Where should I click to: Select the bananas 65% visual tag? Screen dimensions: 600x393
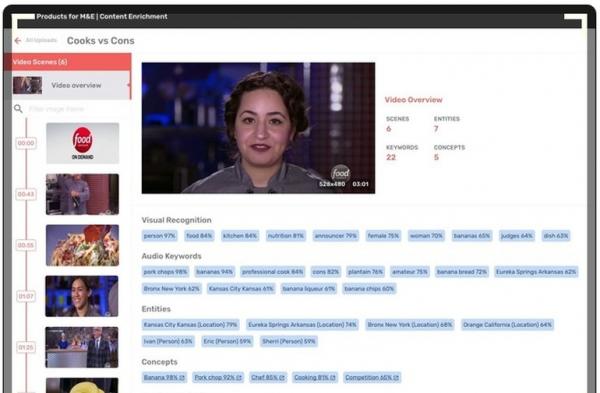pyautogui.click(x=472, y=236)
